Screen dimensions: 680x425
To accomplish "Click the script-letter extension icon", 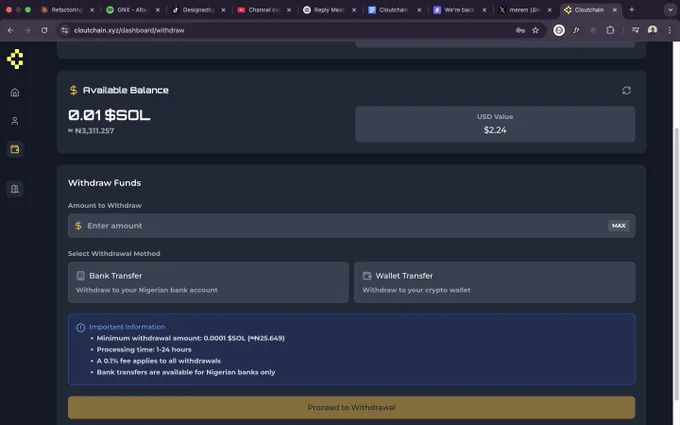I will pyautogui.click(x=576, y=30).
